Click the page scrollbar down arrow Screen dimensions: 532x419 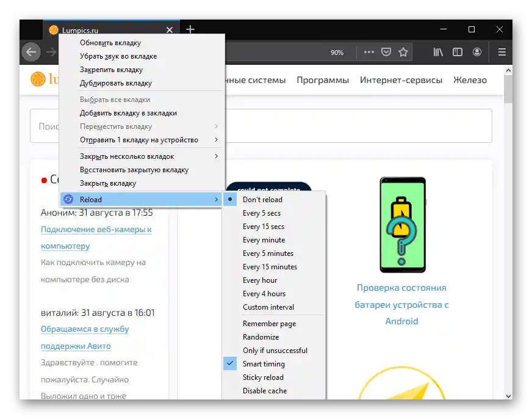point(508,396)
